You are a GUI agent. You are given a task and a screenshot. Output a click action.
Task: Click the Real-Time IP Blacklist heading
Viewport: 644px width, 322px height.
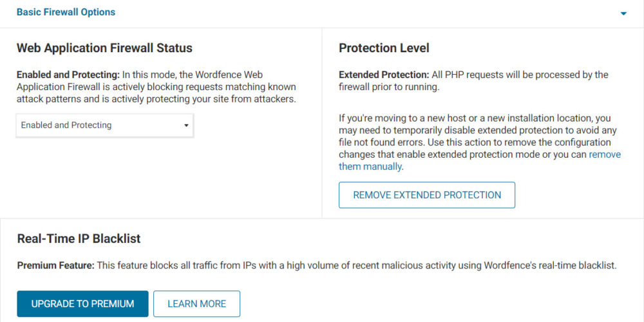[79, 239]
